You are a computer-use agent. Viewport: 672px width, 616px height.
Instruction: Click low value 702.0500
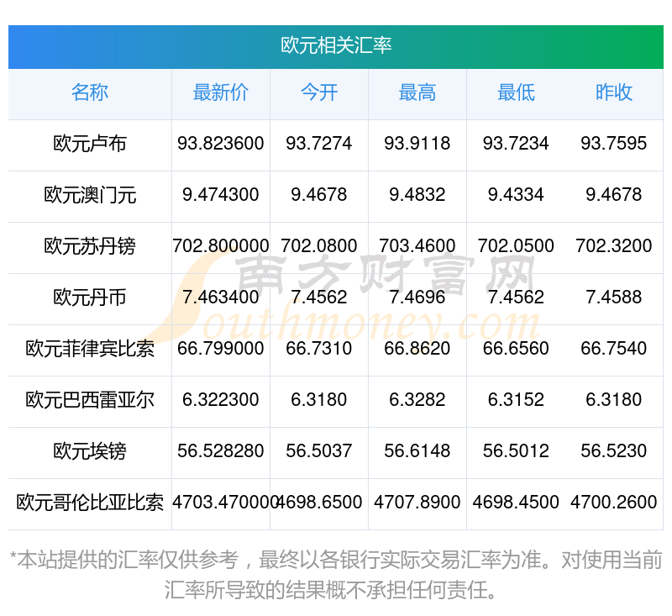point(516,245)
